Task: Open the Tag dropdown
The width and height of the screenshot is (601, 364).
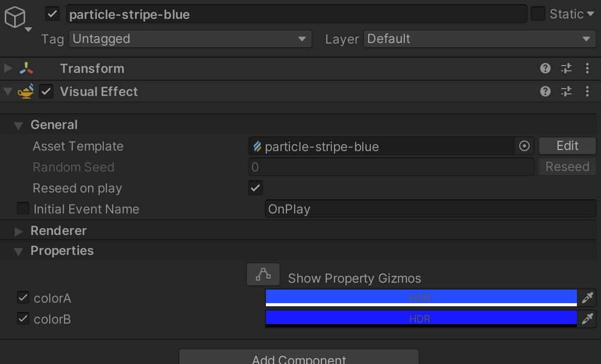Action: [x=190, y=39]
